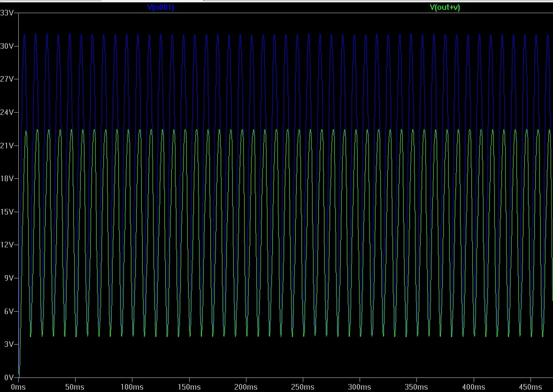
Task: Click the 450ms time axis label
Action: (x=530, y=387)
